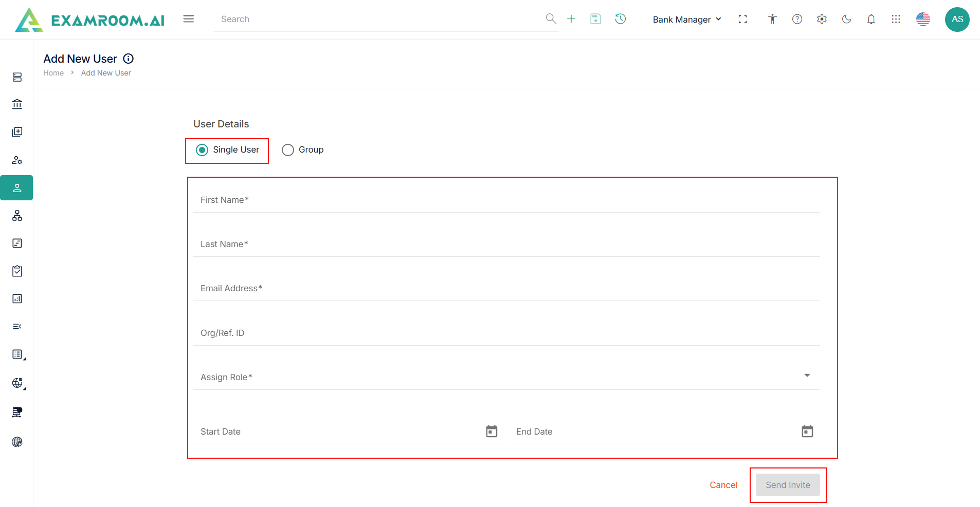Open the accessibility options icon
The image size is (980, 507).
772,19
